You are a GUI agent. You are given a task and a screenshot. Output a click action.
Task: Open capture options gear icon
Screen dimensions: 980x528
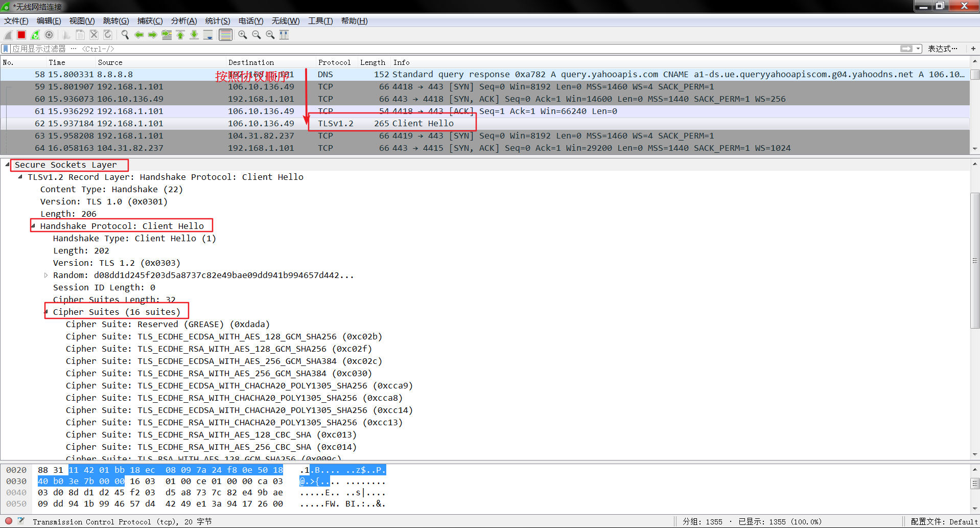point(49,35)
